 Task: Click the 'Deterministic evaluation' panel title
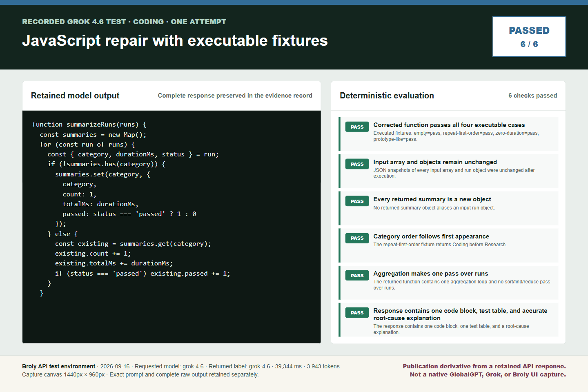click(x=387, y=96)
